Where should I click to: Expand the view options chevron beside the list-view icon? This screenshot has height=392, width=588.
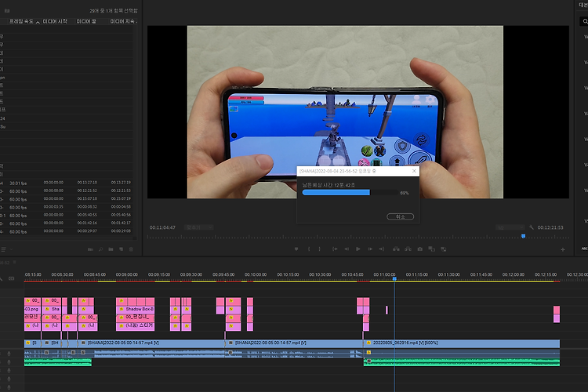[11, 249]
